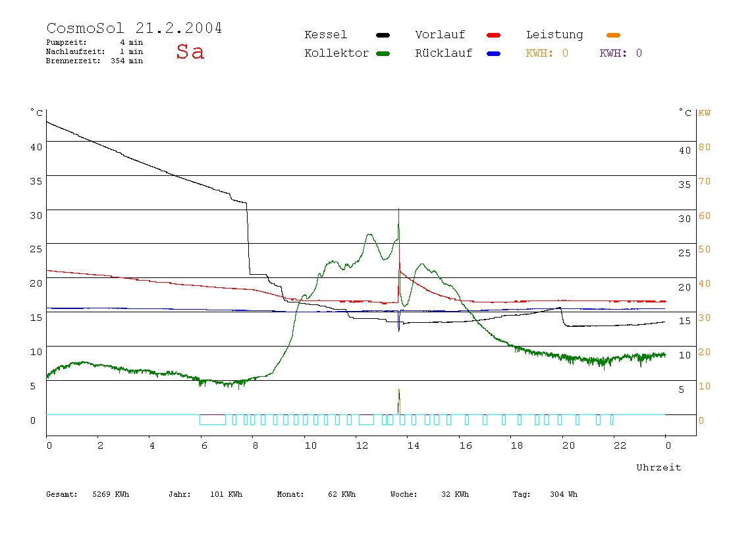Click the "Brennerzeit:" label
Viewport: 756px width, 535px height.
click(73, 61)
